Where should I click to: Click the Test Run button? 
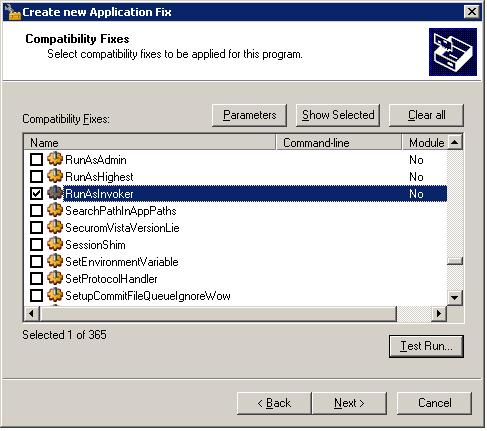coord(426,346)
